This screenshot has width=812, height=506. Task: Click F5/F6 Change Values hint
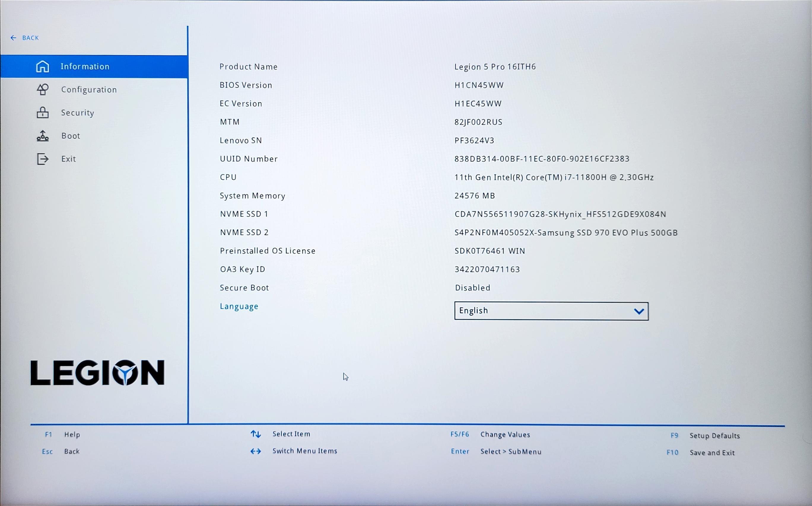[x=490, y=434]
